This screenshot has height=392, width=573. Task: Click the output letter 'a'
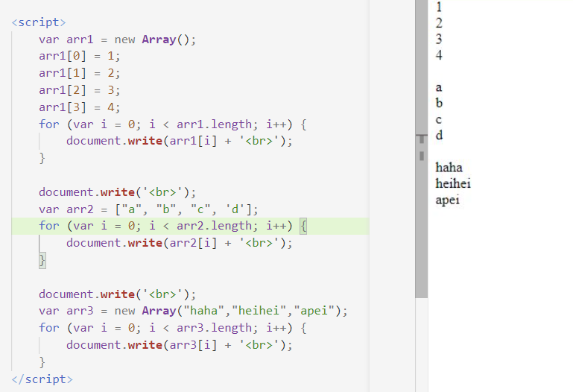(x=439, y=88)
